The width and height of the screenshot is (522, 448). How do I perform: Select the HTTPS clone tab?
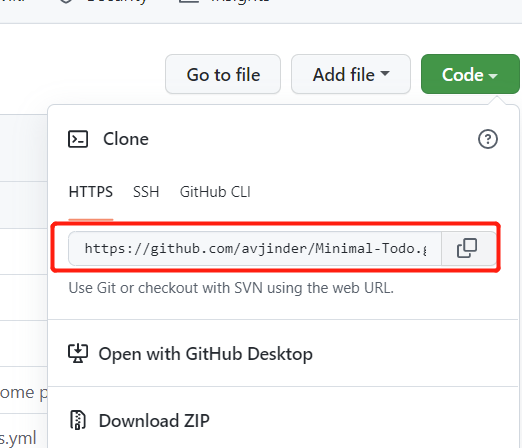coord(91,192)
